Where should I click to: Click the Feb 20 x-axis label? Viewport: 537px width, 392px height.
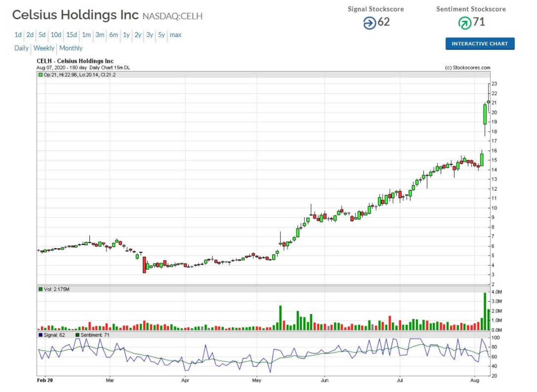(45, 380)
